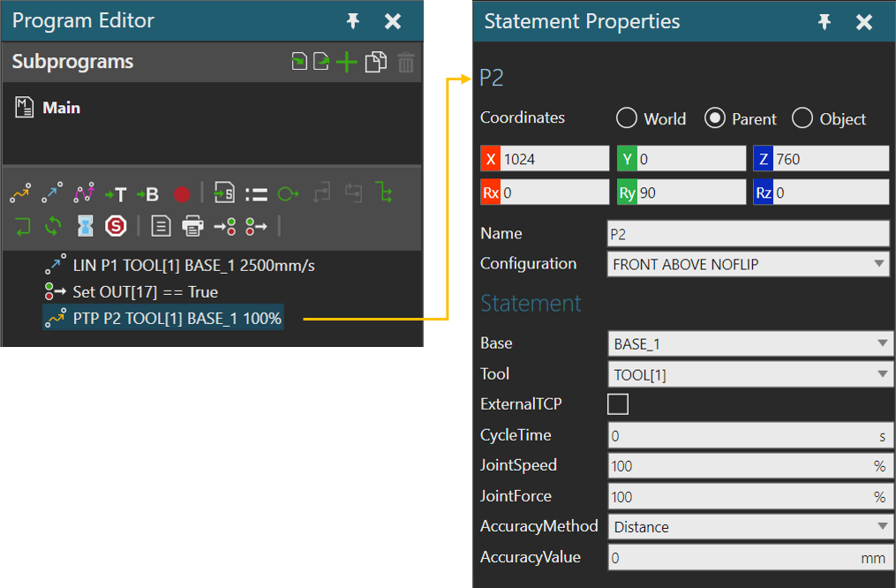Click the green while-loop cycle arrows icon
The image size is (896, 588).
pos(52,226)
